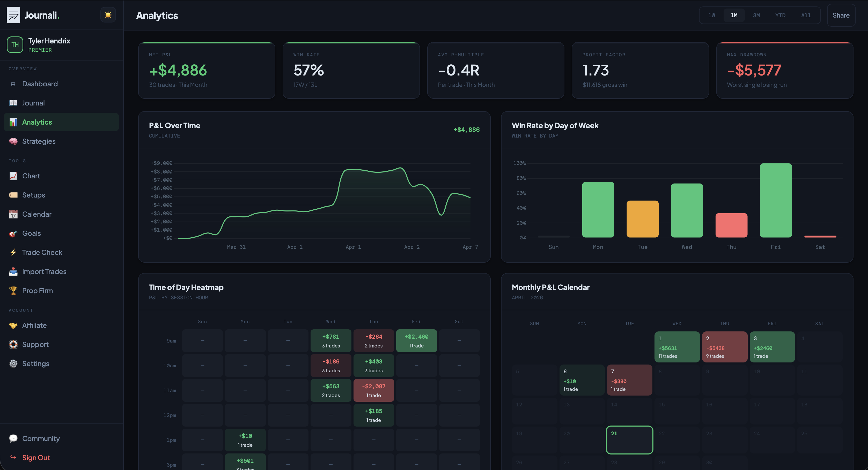Toggle light mode with the sun icon

pos(108,15)
